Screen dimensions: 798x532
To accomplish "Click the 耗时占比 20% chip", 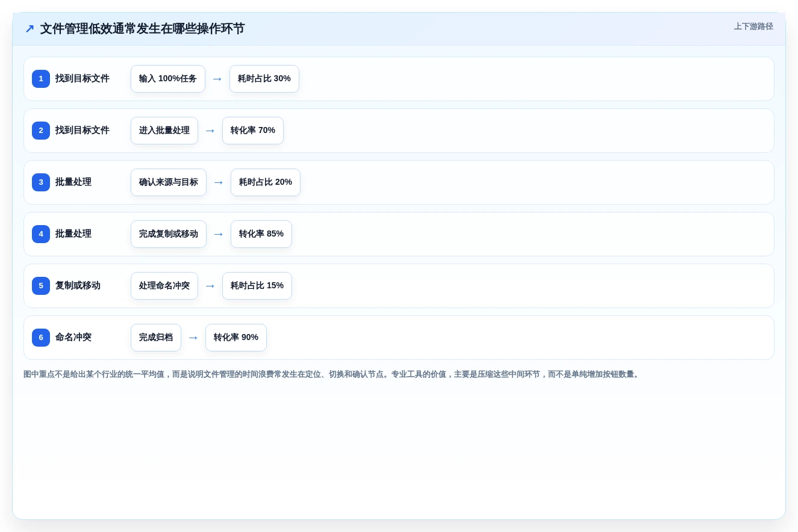I will 266,182.
